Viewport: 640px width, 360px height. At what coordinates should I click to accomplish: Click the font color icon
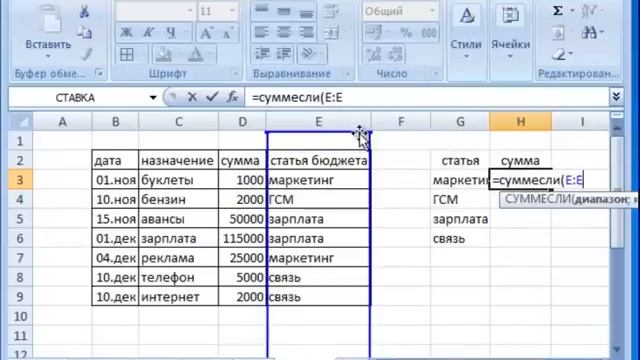[x=196, y=54]
